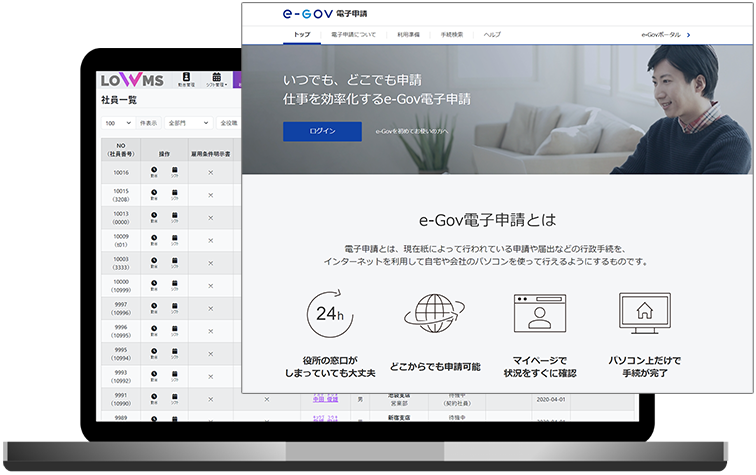Click the shift calendar icon for employee 9997
Screen dimensions: 756x475
(175, 308)
